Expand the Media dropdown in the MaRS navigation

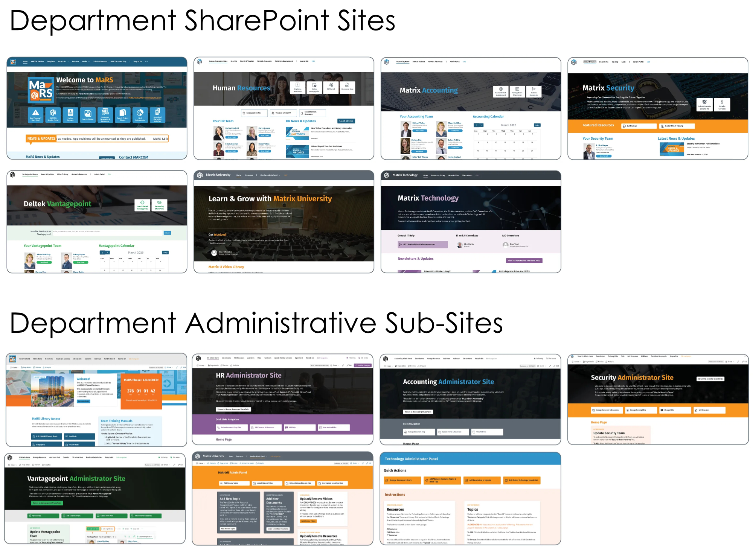(85, 61)
